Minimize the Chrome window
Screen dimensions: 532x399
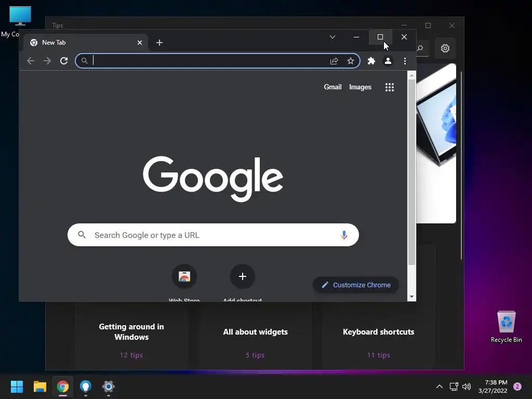[x=356, y=37]
